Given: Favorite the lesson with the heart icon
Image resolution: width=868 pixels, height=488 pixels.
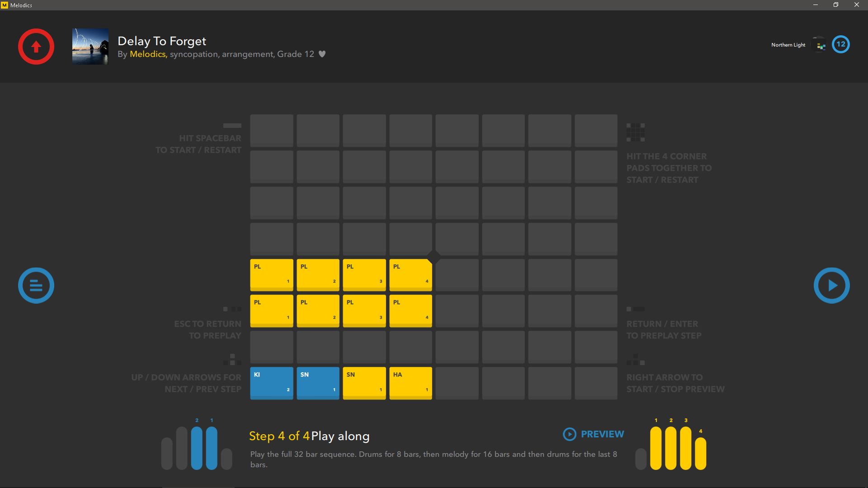Looking at the screenshot, I should [322, 54].
